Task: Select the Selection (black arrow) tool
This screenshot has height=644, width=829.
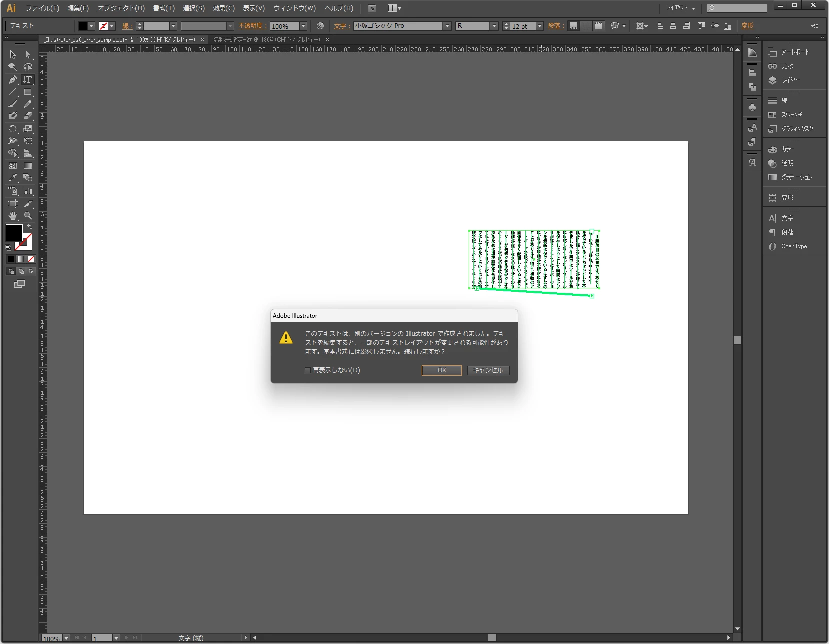Action: click(x=13, y=55)
